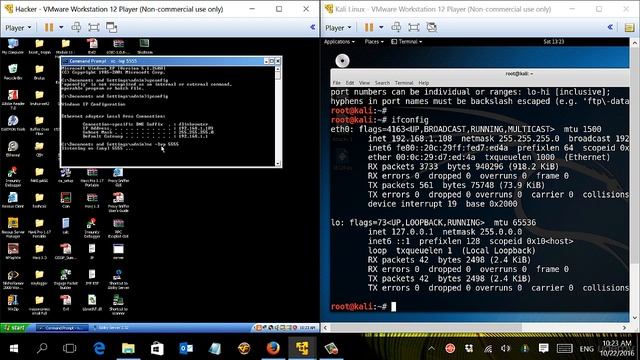The image size is (640, 360).
Task: Select calc icon on XP desktop
Action: coord(66,226)
